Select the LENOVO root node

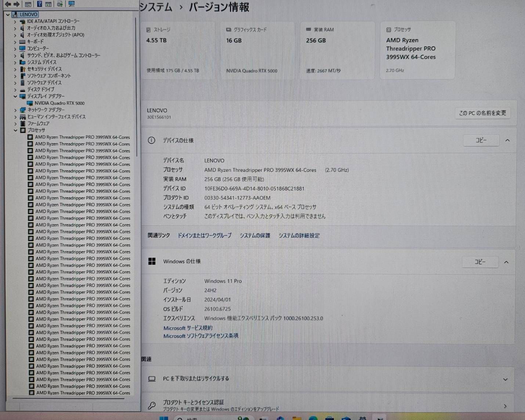click(x=28, y=14)
